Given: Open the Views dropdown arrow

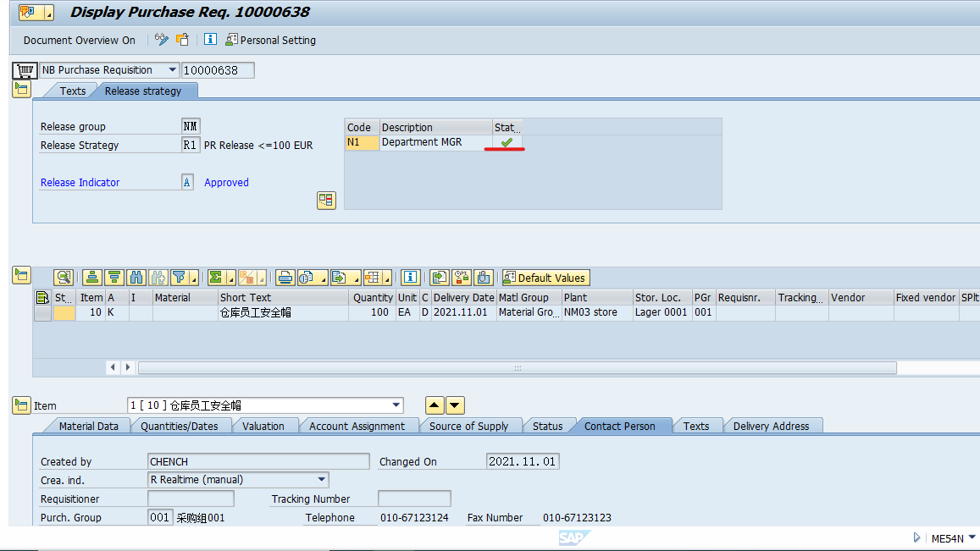Looking at the screenshot, I should [323, 278].
